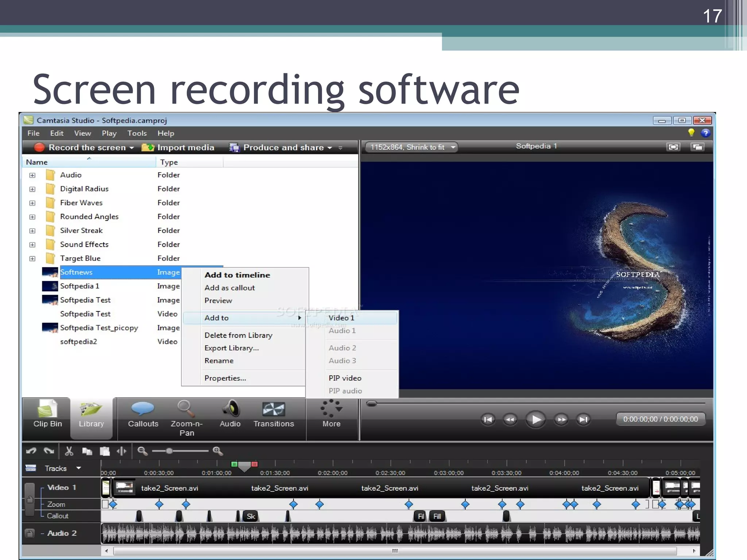Screen dimensions: 747x560
Task: Open Record the screen dropdown arrow
Action: (132, 148)
